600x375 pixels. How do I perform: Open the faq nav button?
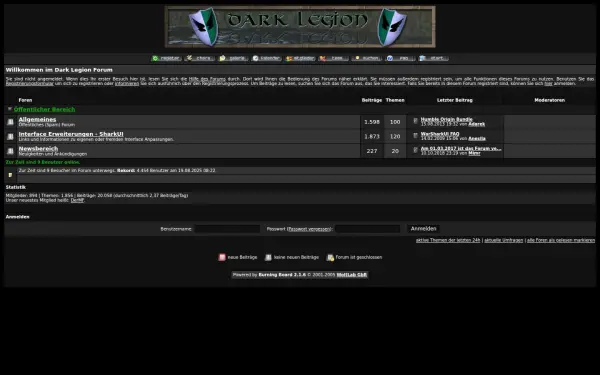click(x=400, y=58)
